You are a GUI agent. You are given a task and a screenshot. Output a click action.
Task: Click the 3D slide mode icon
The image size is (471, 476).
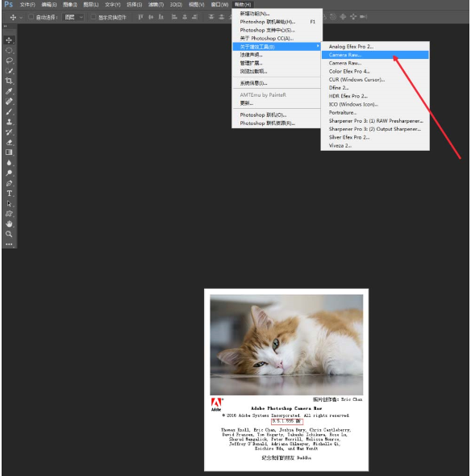tap(353, 17)
